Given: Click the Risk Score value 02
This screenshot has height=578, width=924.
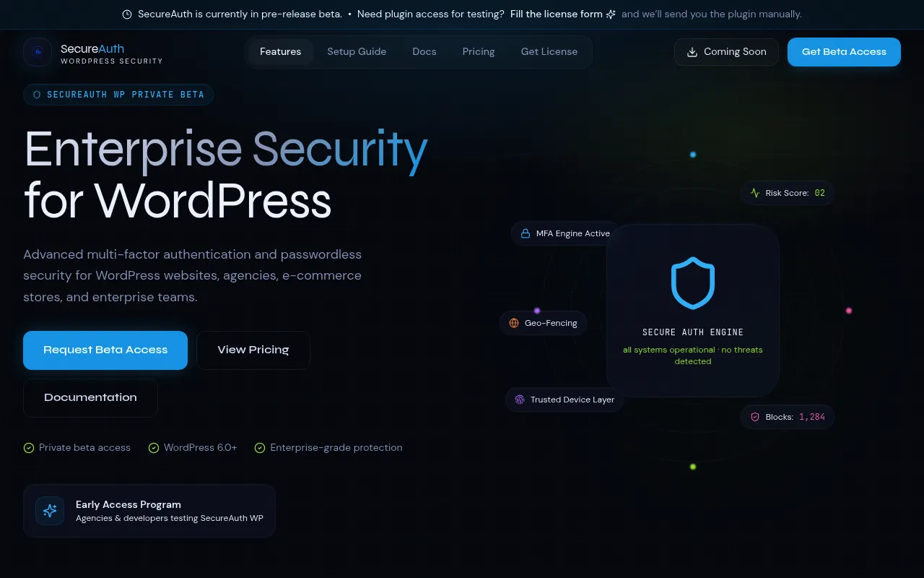Looking at the screenshot, I should coord(819,193).
